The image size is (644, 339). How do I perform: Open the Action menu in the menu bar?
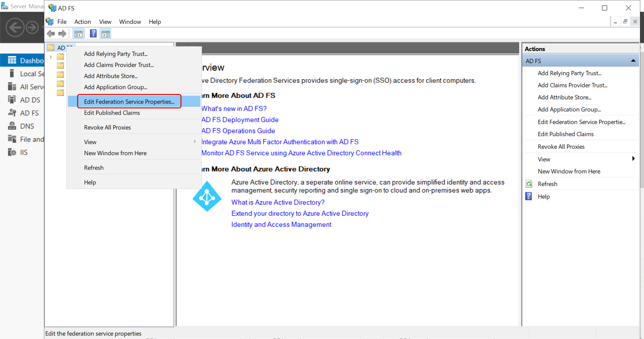tap(83, 22)
